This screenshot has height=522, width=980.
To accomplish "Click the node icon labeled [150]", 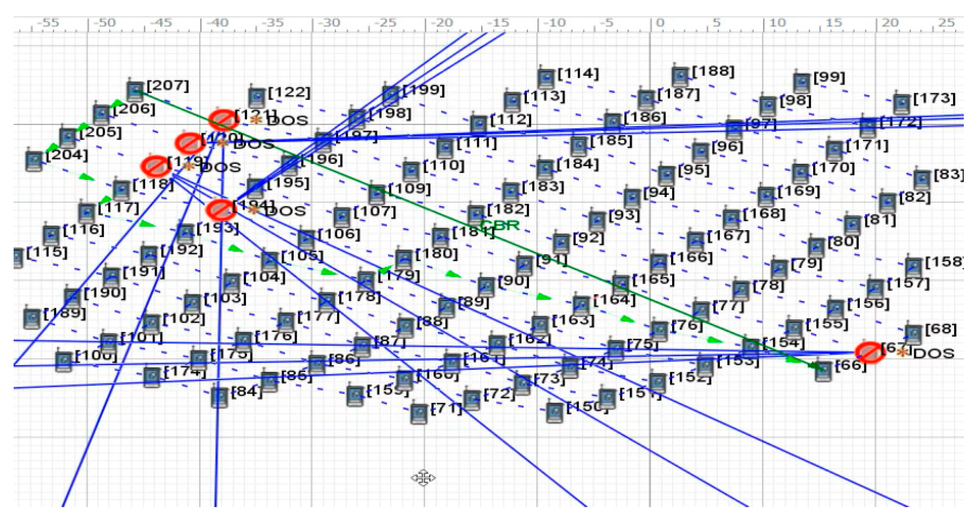I will [x=555, y=413].
